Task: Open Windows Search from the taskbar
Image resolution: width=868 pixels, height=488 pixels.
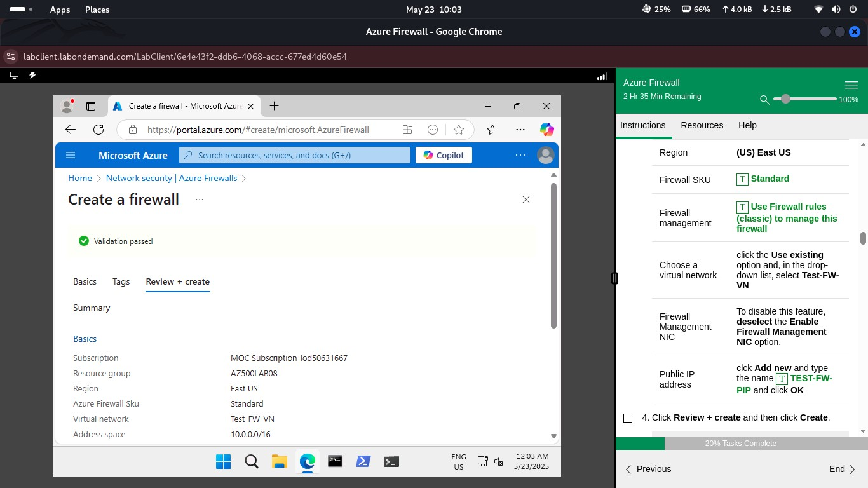Action: pos(251,461)
